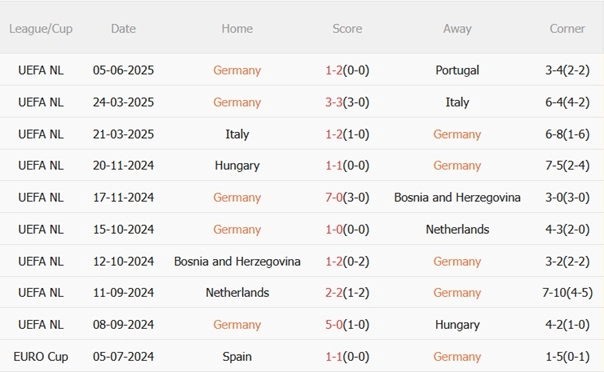Image resolution: width=604 pixels, height=372 pixels.
Task: Click Germany away link on 05-07-2024
Action: 457,357
